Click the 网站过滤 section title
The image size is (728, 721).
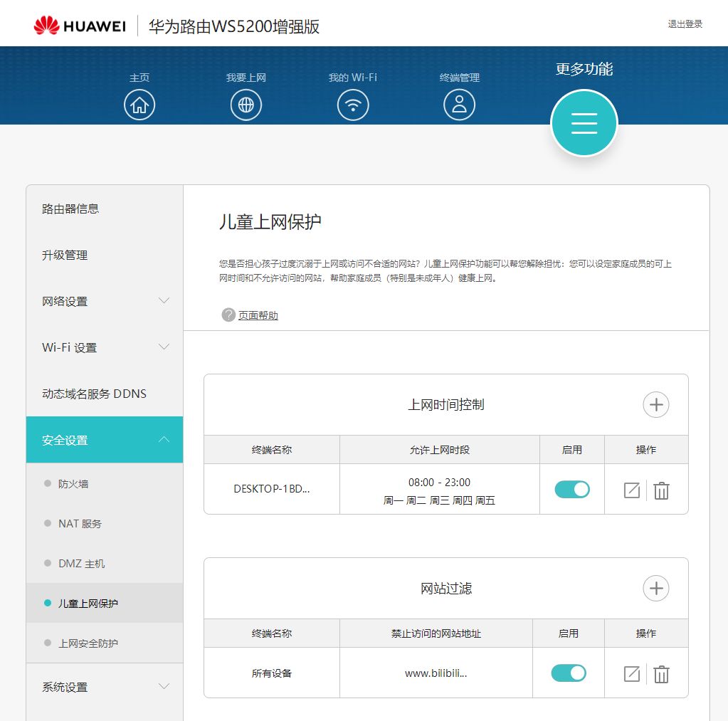pyautogui.click(x=445, y=589)
